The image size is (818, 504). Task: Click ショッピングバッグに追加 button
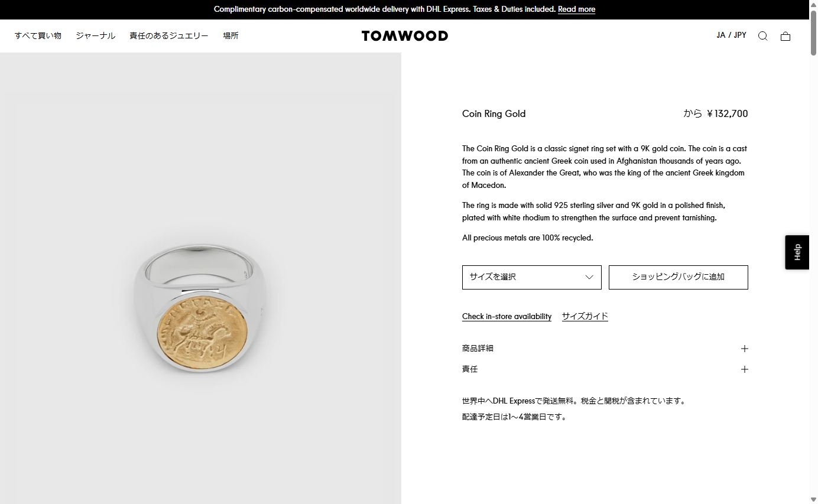[678, 277]
